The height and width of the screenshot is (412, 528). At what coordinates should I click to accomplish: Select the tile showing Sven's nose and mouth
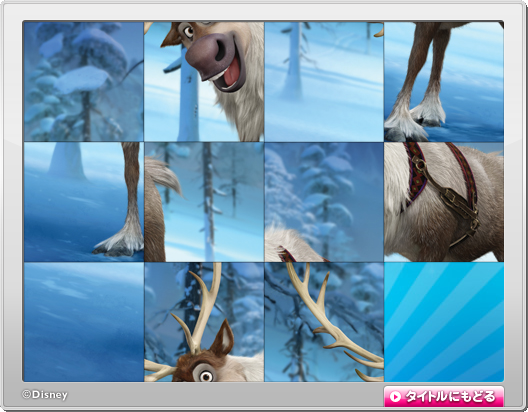[x=204, y=81]
